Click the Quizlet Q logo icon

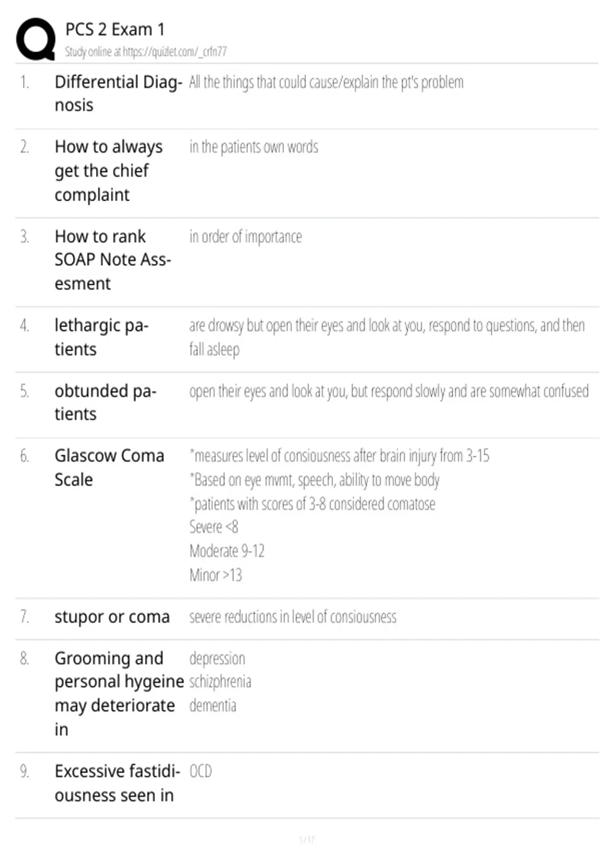[x=36, y=39]
